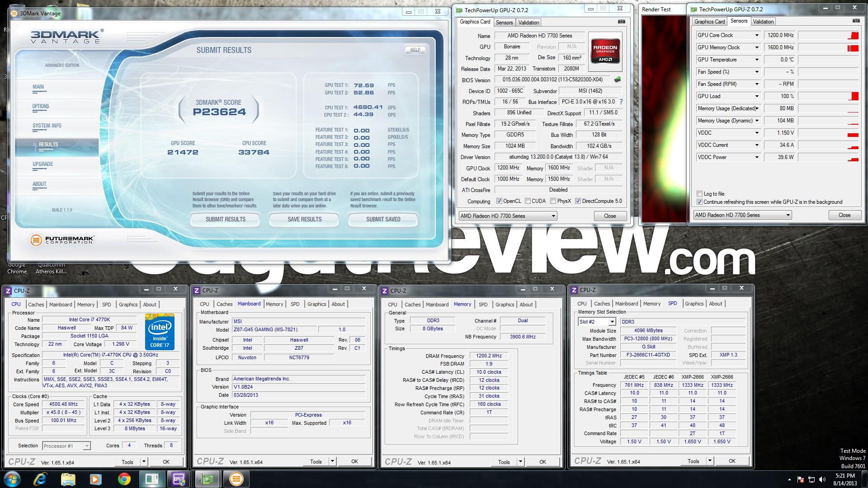Click the 3DMark score P23624

pos(219,112)
